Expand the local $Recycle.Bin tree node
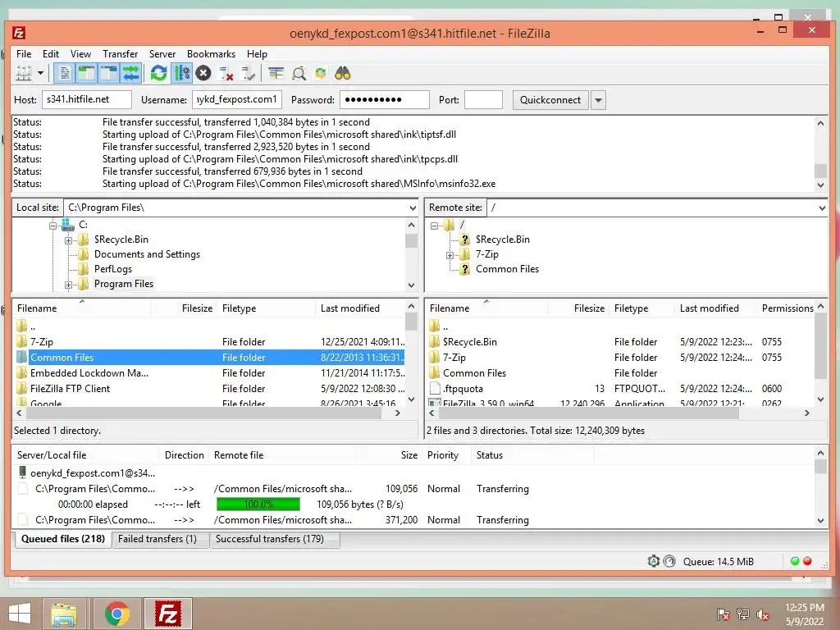The width and height of the screenshot is (840, 630). 69,240
